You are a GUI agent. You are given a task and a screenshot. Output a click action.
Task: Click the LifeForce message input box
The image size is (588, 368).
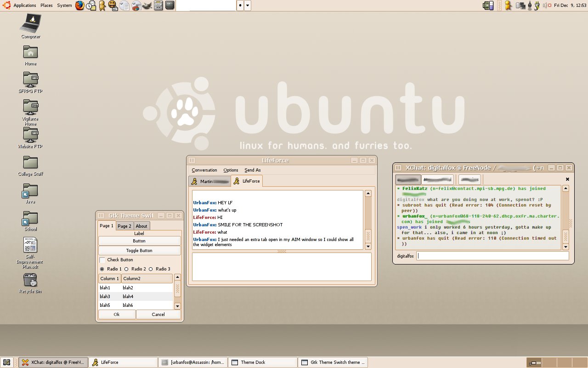(282, 267)
